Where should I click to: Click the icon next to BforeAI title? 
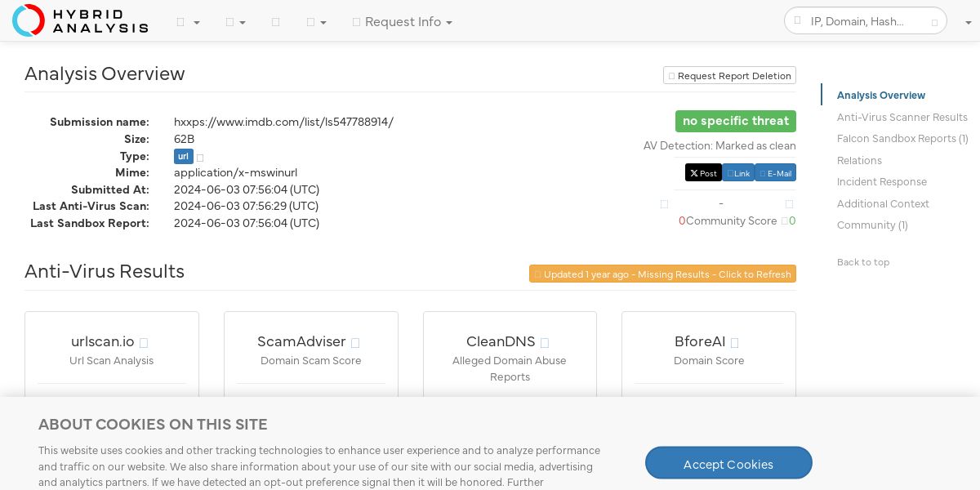734,343
